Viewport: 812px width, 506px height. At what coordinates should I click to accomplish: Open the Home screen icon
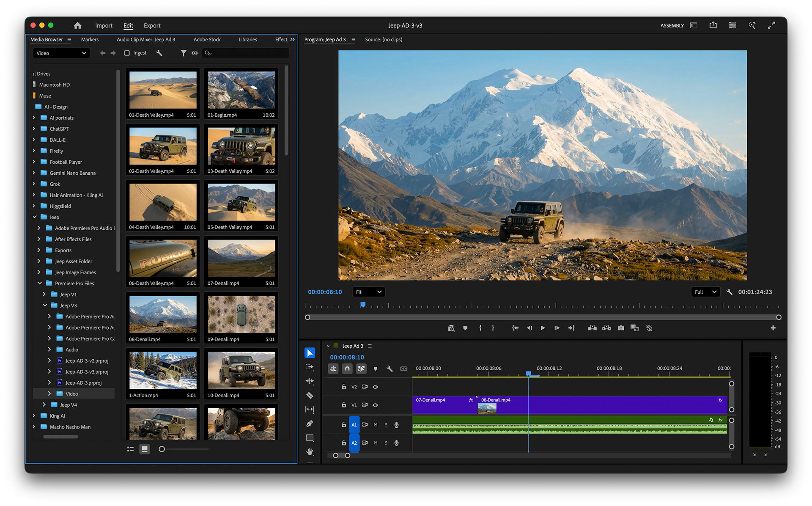click(77, 25)
